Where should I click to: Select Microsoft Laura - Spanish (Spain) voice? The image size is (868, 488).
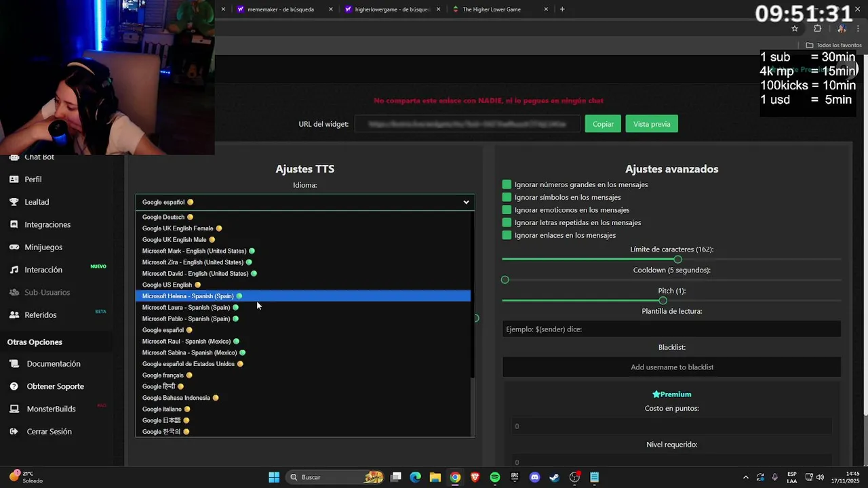tap(303, 307)
